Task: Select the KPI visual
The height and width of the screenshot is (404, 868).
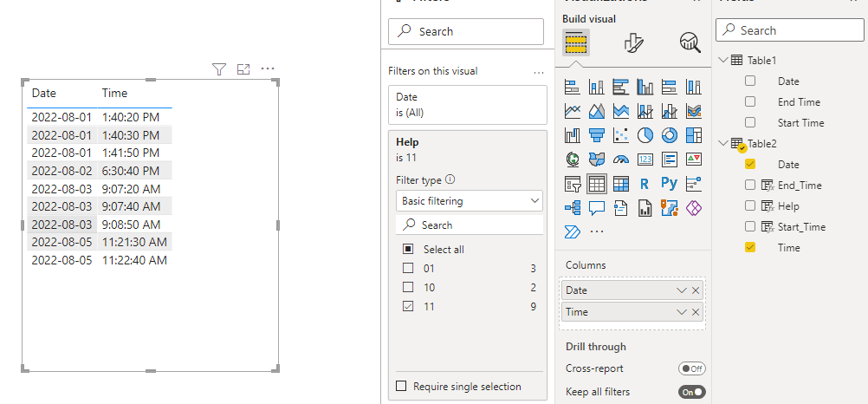Action: (694, 159)
